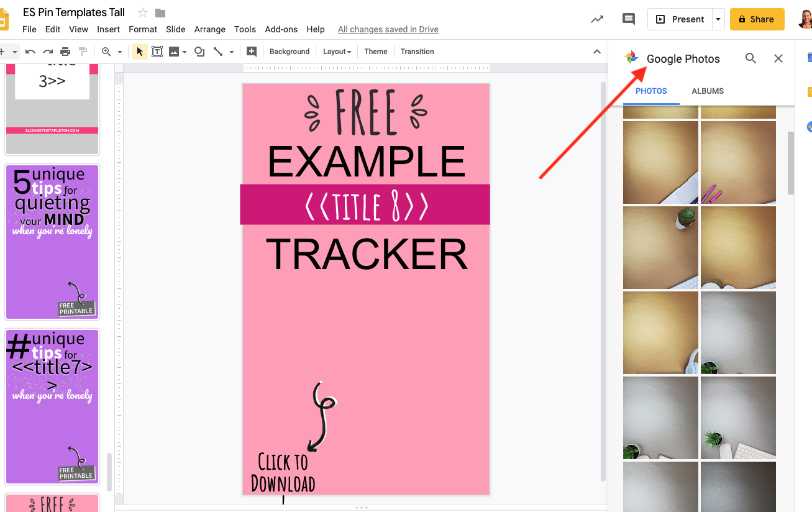The height and width of the screenshot is (512, 812).
Task: Open the Tools menu
Action: pyautogui.click(x=245, y=29)
